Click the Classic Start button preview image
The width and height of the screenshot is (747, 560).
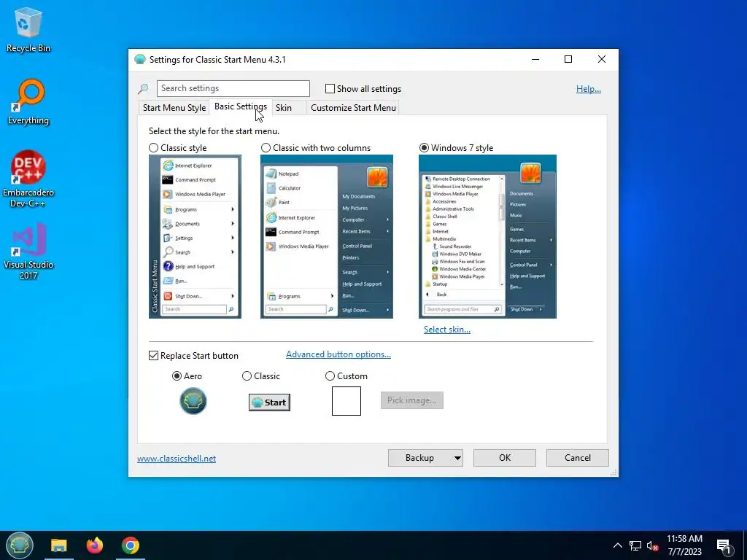tap(269, 402)
